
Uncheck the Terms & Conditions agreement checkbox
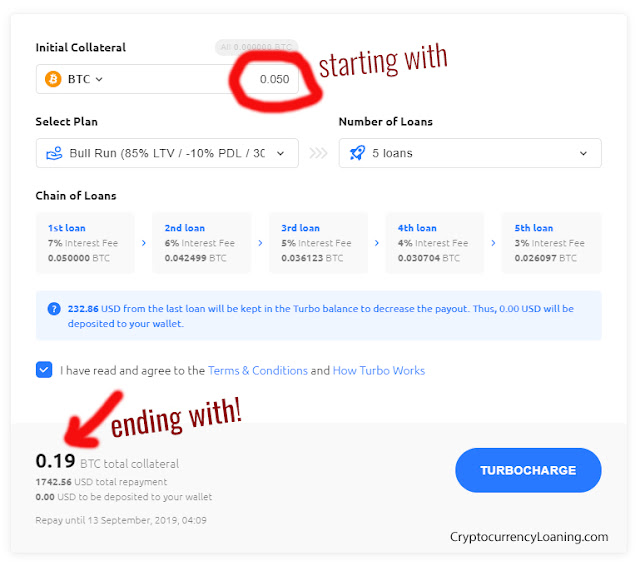pos(44,370)
